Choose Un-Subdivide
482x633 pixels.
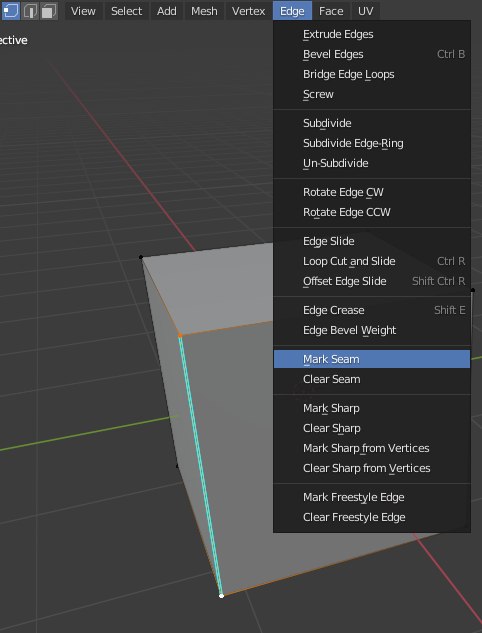point(372,163)
